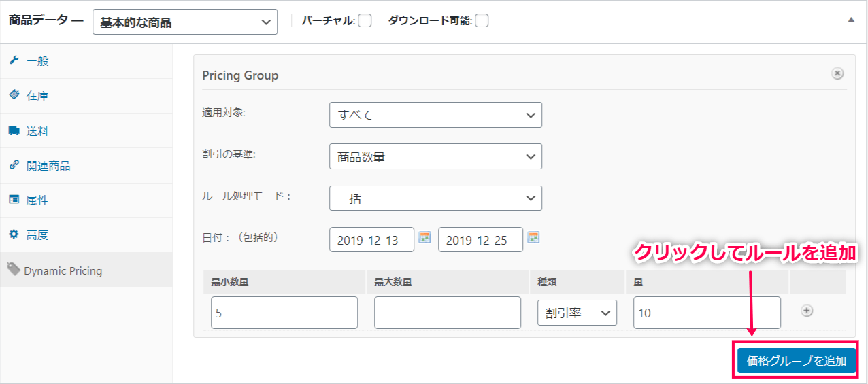Click the 高度 gear icon

pos(14,234)
